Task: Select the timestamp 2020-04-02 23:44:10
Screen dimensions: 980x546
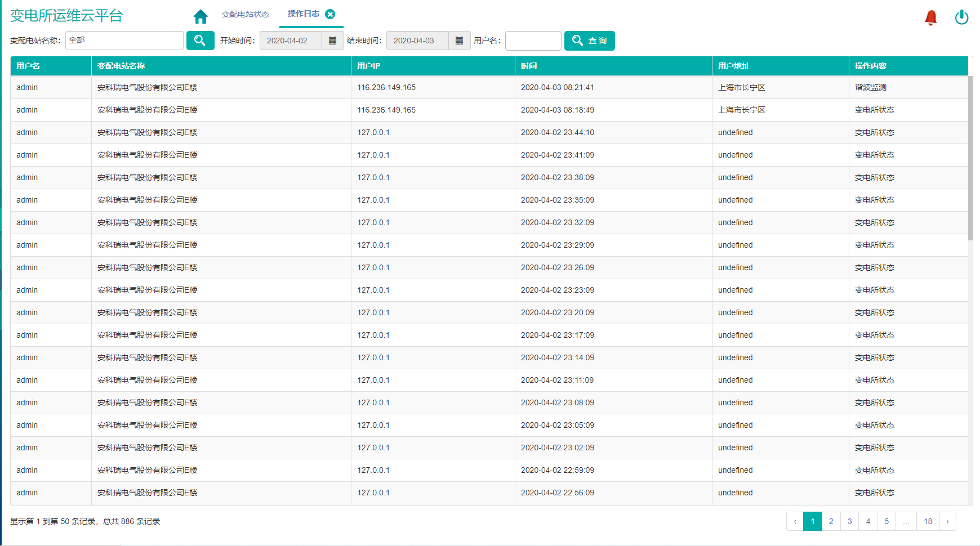Action: pyautogui.click(x=558, y=132)
